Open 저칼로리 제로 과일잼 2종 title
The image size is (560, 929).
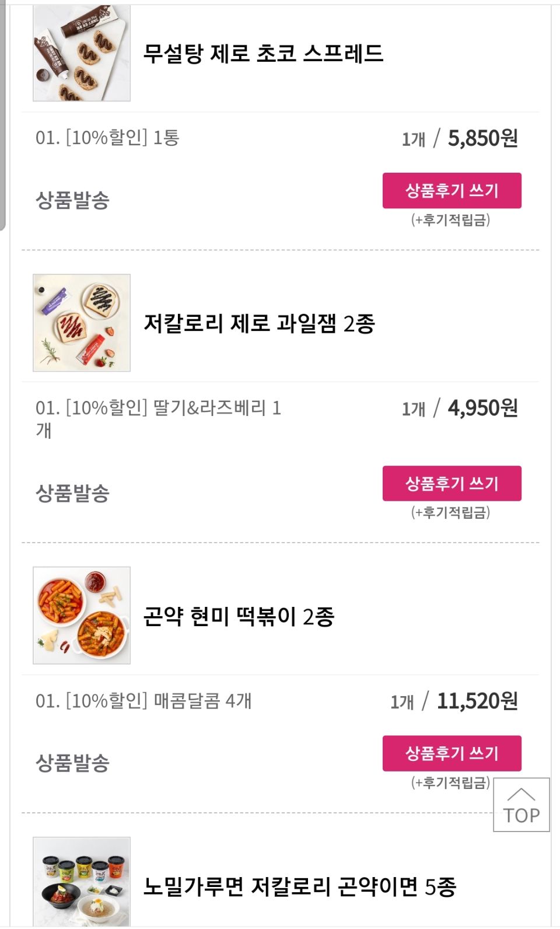[259, 323]
